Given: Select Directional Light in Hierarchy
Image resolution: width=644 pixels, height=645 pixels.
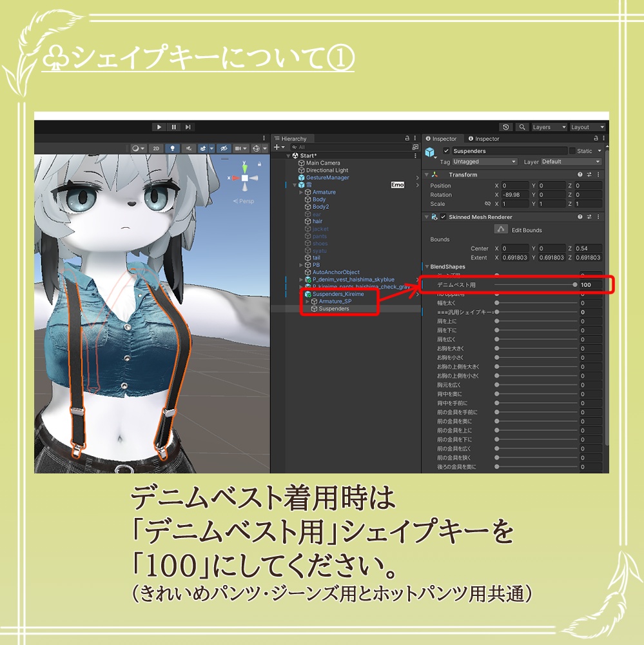Looking at the screenshot, I should click(323, 170).
